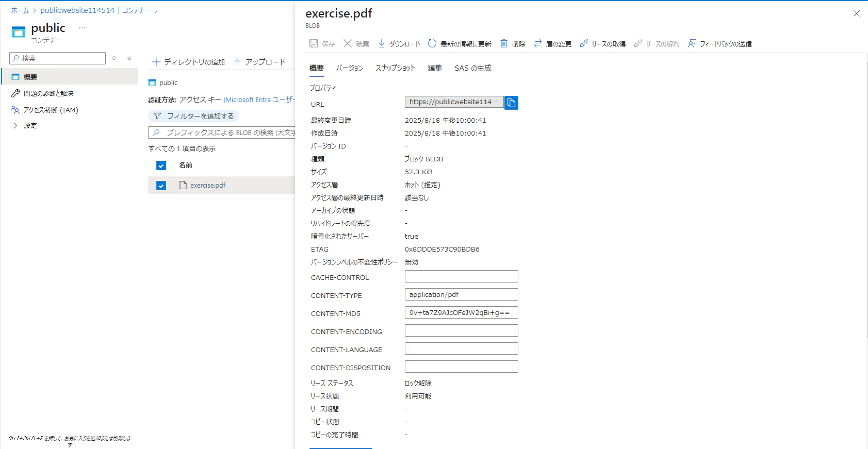Collapse the sidebar menu with double chevron
This screenshot has height=449, width=868.
(129, 58)
